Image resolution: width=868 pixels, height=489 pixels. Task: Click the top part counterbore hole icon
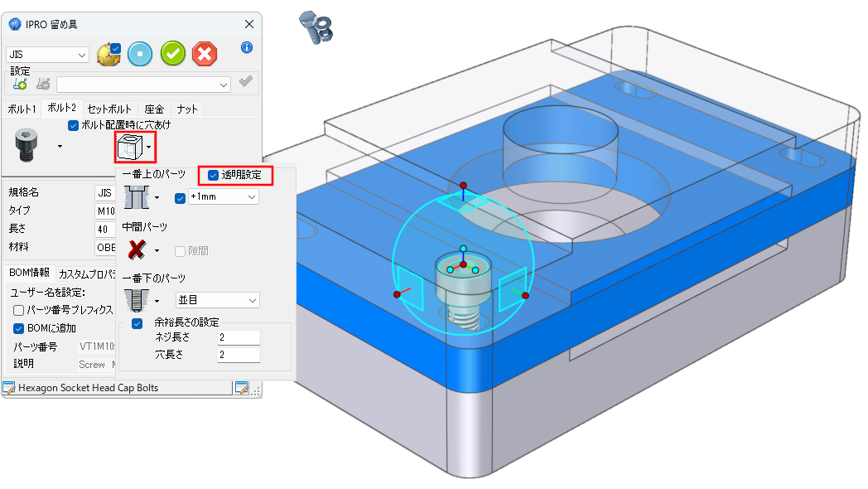click(136, 197)
